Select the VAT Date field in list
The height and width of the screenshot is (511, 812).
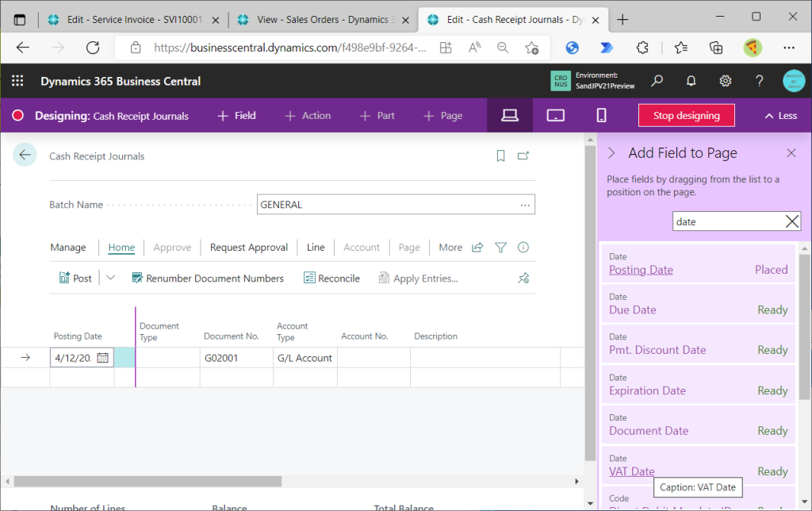tap(698, 465)
